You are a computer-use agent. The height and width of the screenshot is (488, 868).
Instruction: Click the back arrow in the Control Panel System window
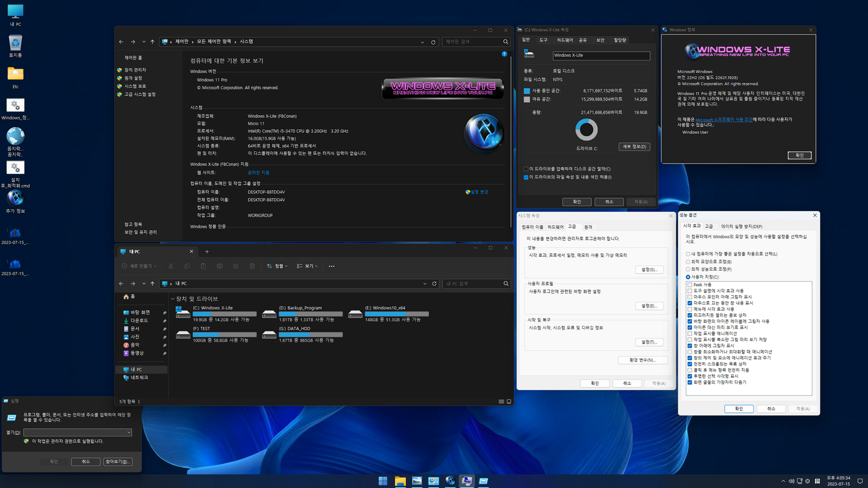(x=121, y=42)
